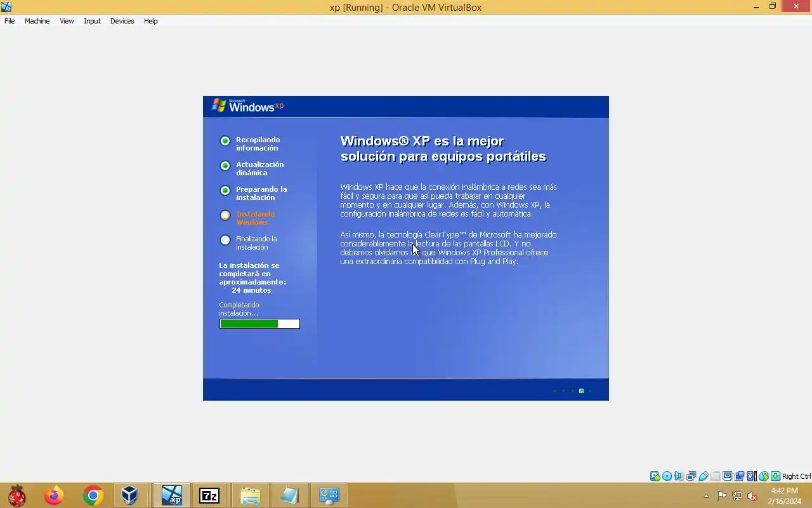The image size is (812, 508).
Task: Click the Windows XP logo in the setup header
Action: click(x=247, y=105)
